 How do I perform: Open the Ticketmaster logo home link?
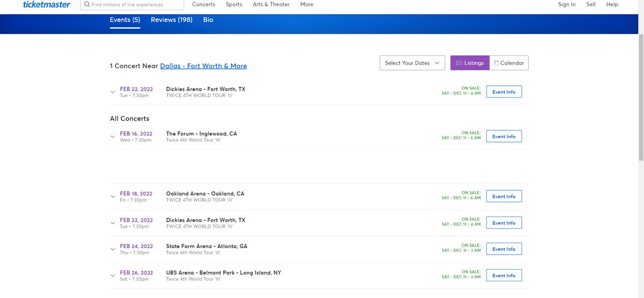point(47,4)
